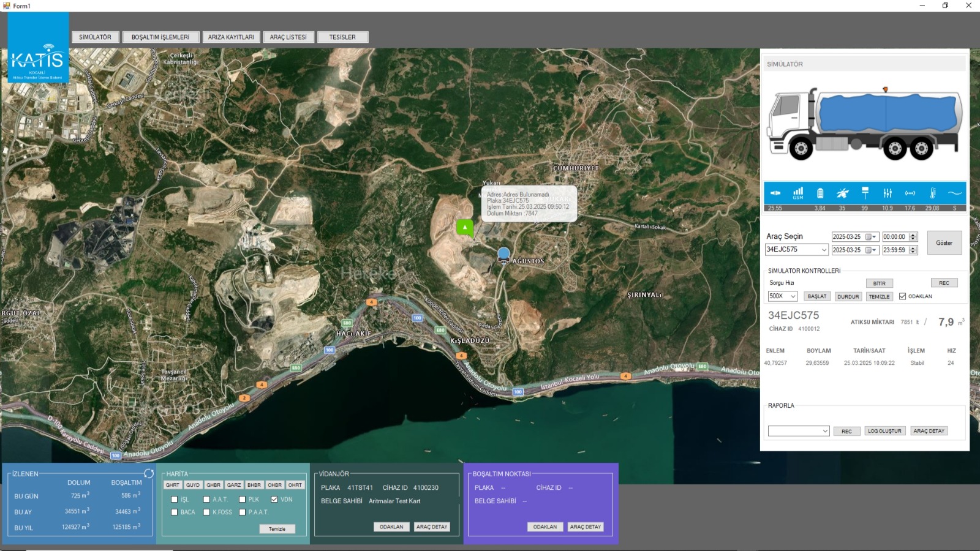980x551 pixels.
Task: Click the DURDUR simulation button
Action: pos(848,296)
